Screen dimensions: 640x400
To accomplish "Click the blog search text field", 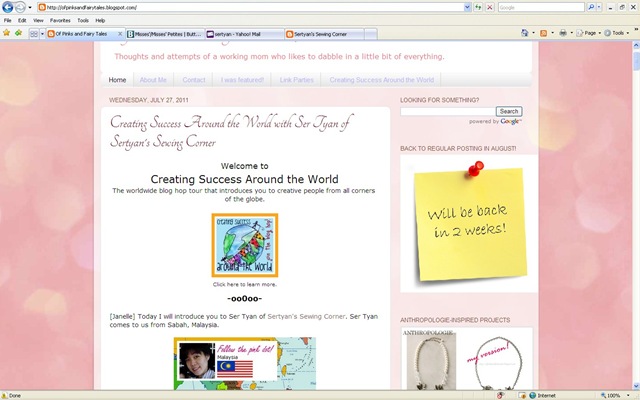I will tap(448, 111).
